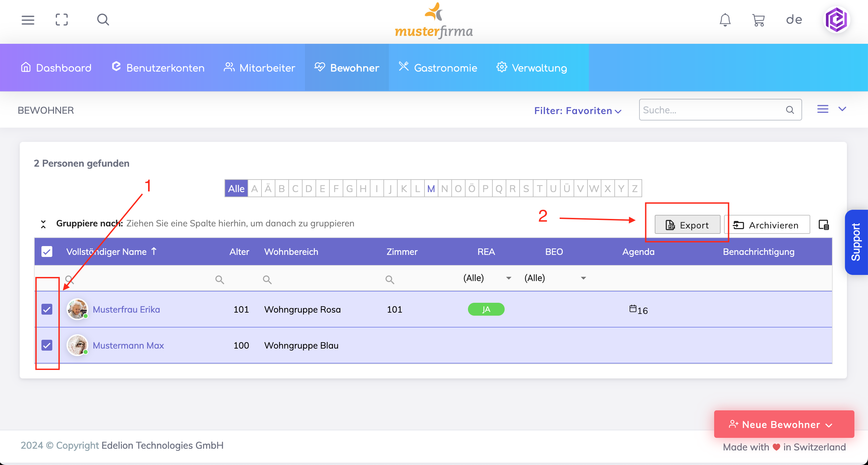The width and height of the screenshot is (868, 465).
Task: Open the BEO column filter dropdown
Action: [583, 278]
